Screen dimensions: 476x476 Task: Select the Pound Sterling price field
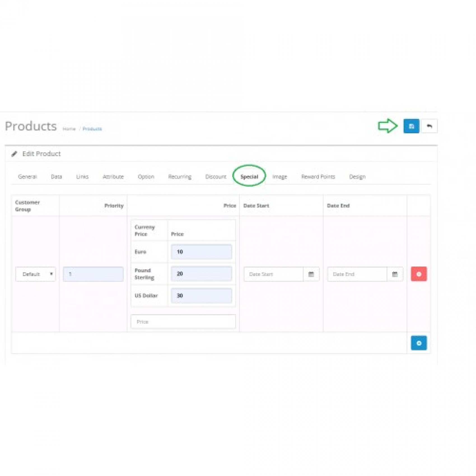tap(201, 274)
